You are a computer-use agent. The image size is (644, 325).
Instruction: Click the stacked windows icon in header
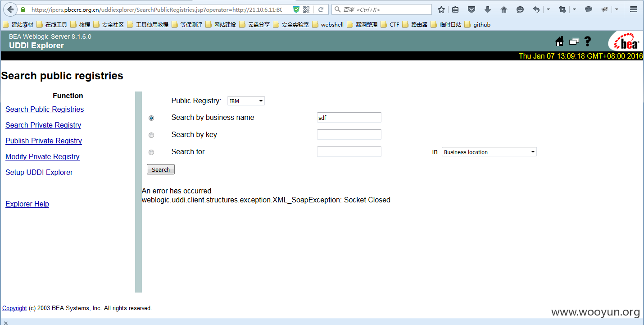(x=574, y=41)
